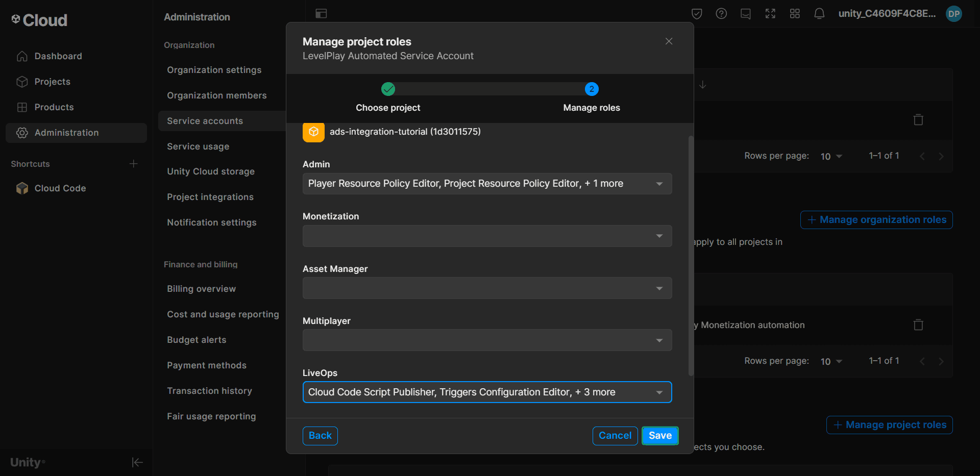Collapse the sidebar with the arrow at bottom left
Viewport: 980px width, 476px height.
click(137, 462)
